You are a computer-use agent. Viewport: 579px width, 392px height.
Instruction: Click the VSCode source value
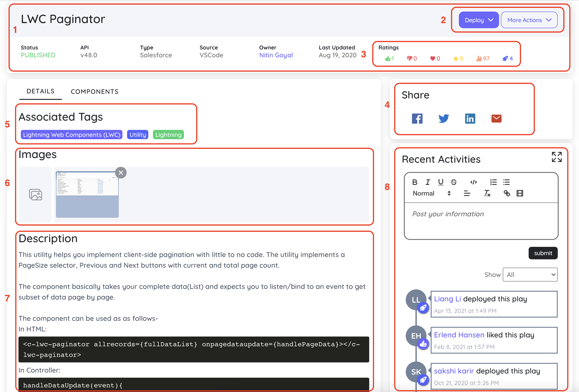[x=211, y=55]
